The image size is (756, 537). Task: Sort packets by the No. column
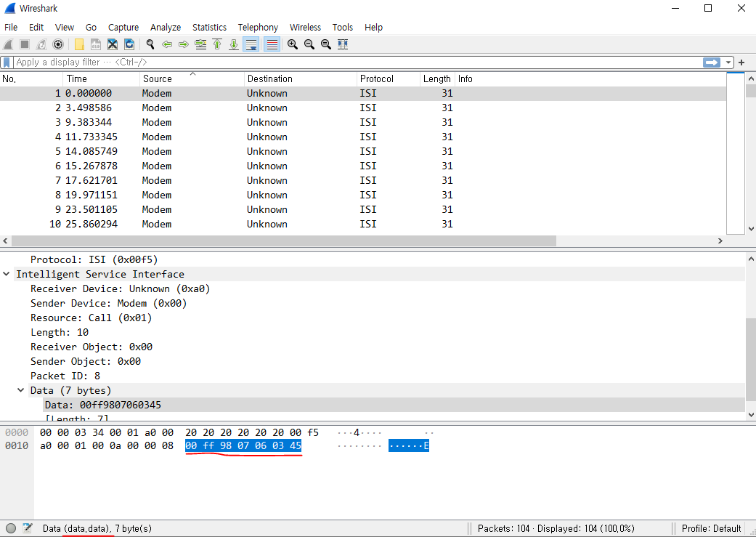tap(31, 79)
